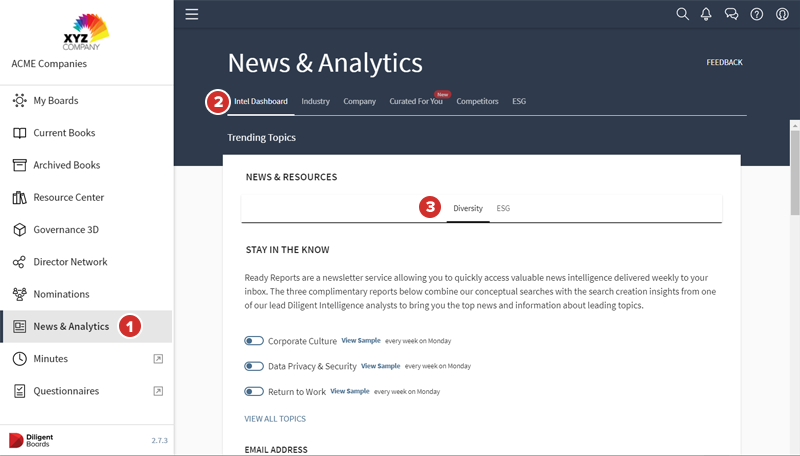Viewport: 800px width, 456px height.
Task: View Sample for Corporate Culture
Action: (361, 341)
